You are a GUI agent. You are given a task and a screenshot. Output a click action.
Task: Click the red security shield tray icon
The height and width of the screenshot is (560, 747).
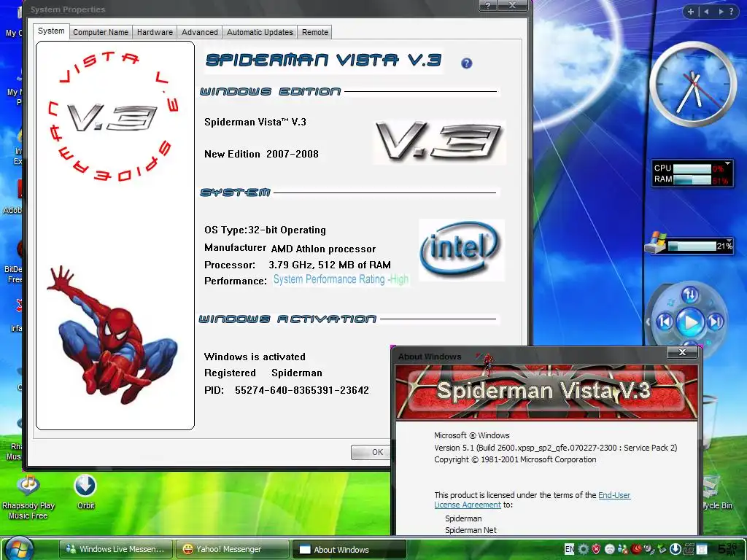596,549
